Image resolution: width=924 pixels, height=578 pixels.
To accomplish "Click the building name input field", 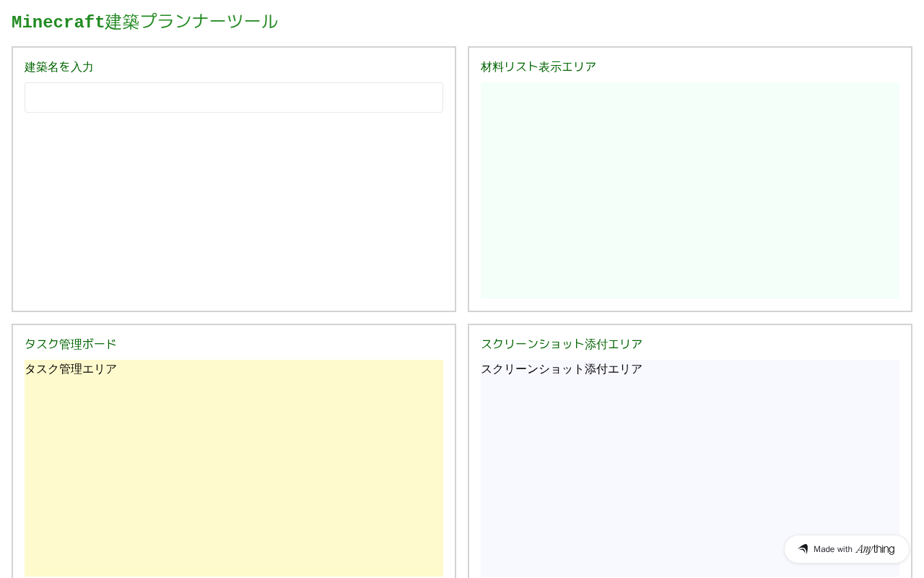I will [234, 98].
